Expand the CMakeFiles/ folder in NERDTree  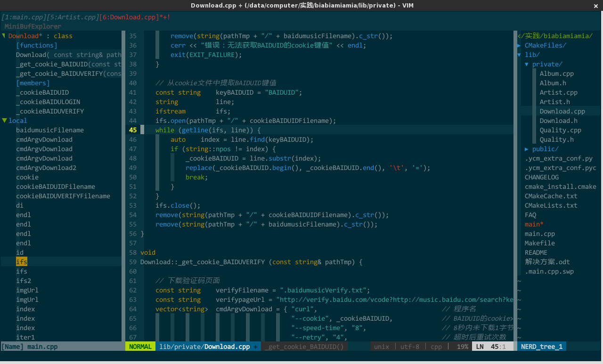[519, 45]
